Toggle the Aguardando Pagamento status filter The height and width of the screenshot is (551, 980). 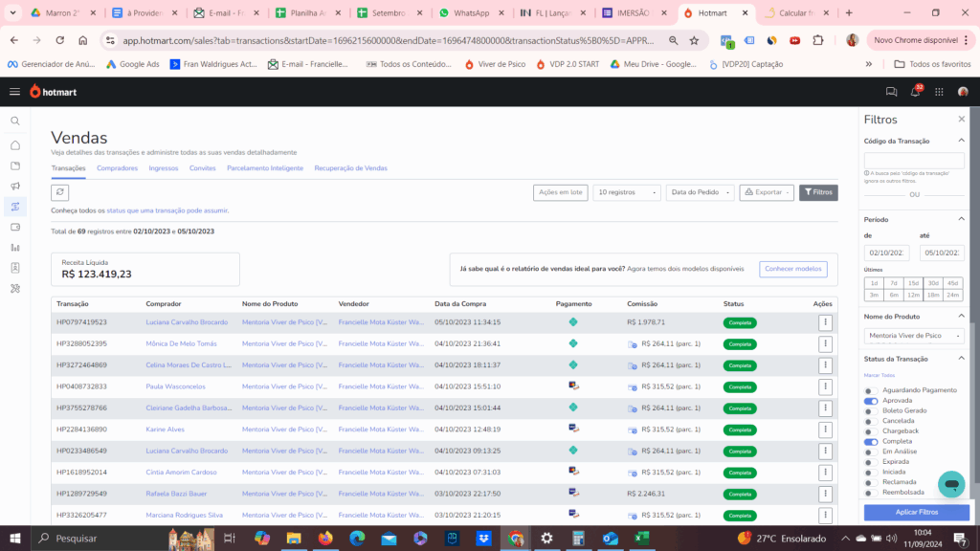(x=871, y=390)
